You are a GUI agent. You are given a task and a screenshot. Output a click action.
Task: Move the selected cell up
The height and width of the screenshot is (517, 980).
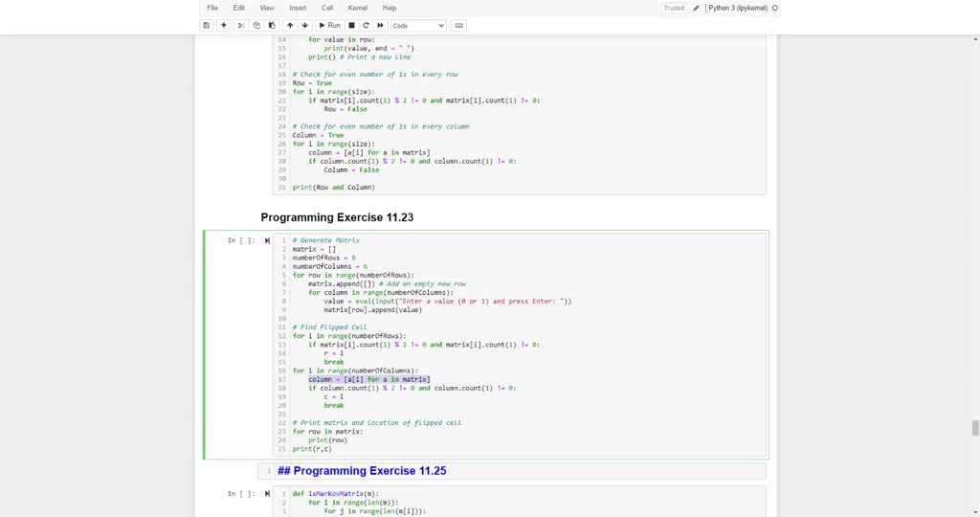[x=290, y=26]
